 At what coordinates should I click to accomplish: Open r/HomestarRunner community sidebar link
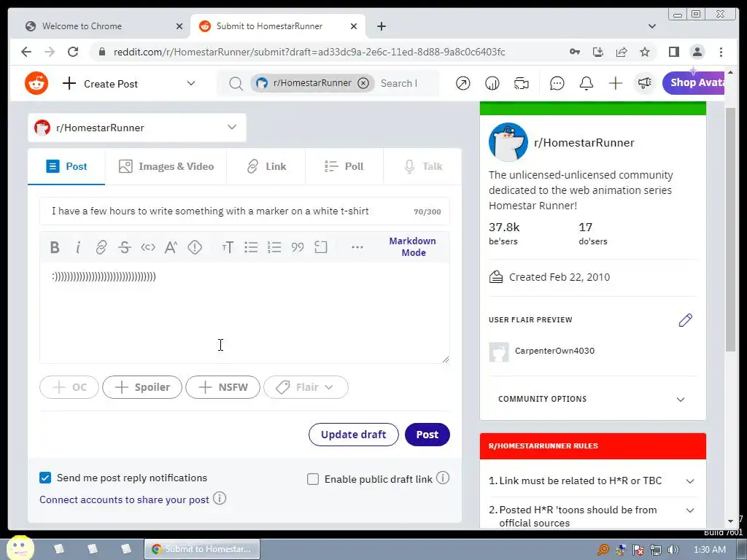pyautogui.click(x=584, y=142)
